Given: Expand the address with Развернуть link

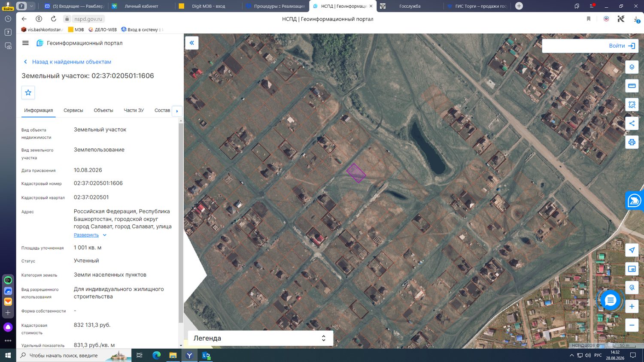Looking at the screenshot, I should coord(86,235).
